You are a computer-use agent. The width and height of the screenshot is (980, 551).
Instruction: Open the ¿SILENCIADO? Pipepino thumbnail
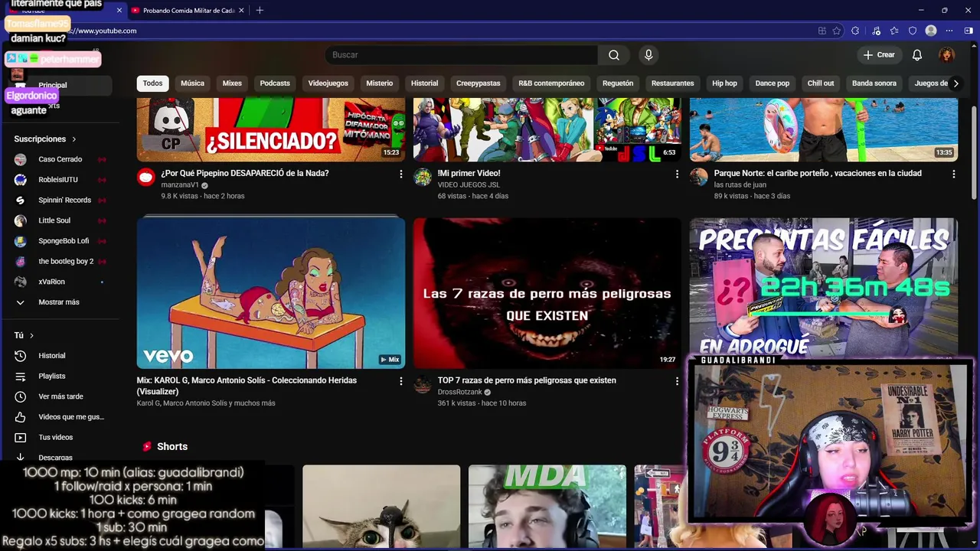pyautogui.click(x=271, y=129)
